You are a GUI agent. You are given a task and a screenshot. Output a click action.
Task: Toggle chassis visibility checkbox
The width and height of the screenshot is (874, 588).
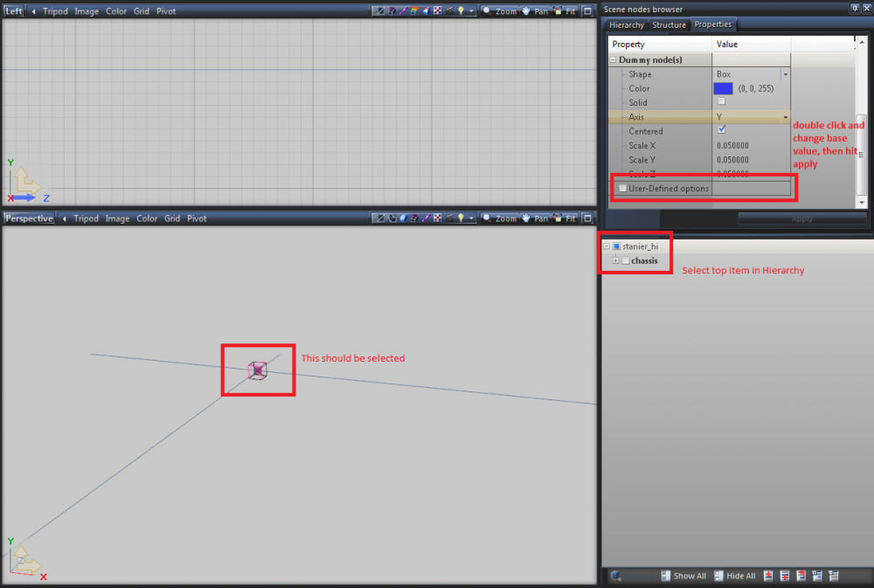[x=626, y=260]
